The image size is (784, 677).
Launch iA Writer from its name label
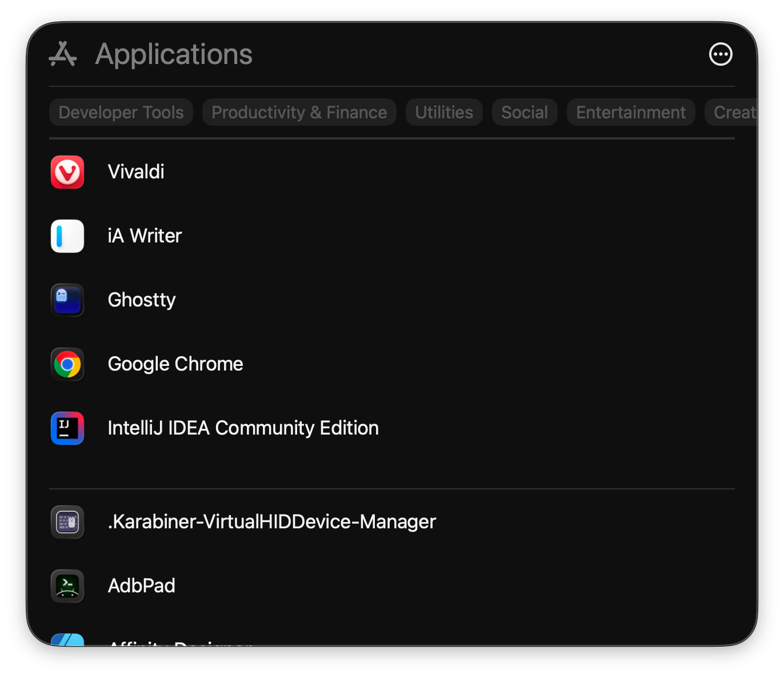point(145,236)
